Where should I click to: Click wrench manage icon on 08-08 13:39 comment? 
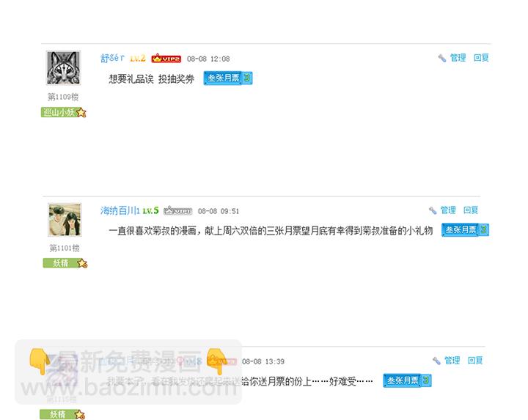click(436, 361)
